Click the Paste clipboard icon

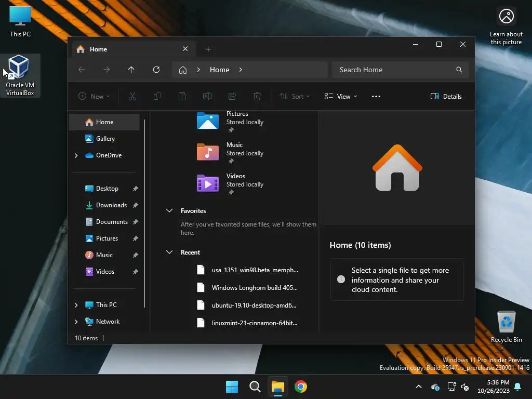[x=182, y=96]
